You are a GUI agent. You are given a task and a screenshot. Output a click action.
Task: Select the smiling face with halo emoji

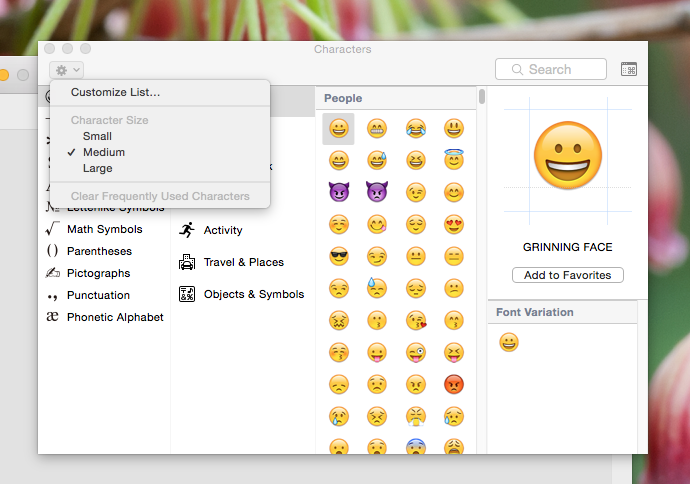[x=454, y=160]
